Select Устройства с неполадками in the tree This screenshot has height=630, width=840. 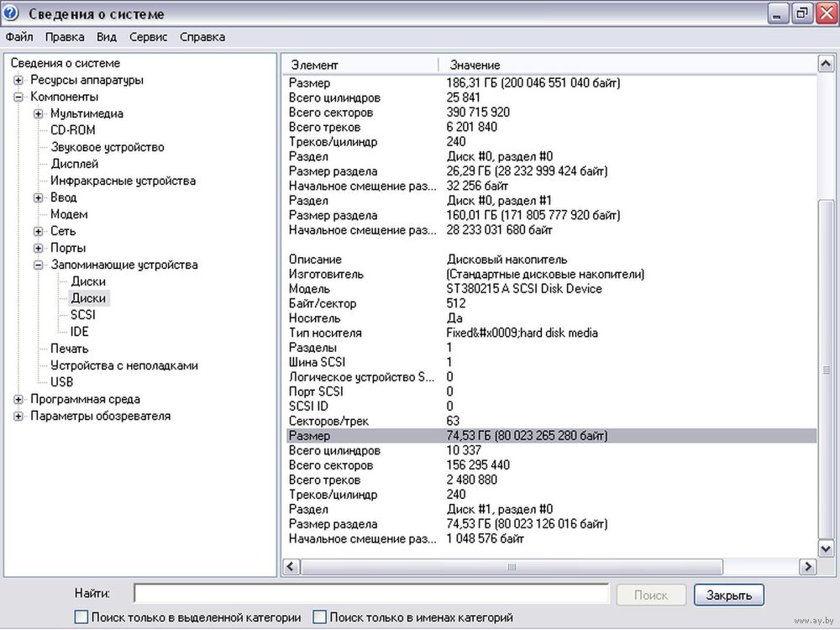(x=124, y=365)
